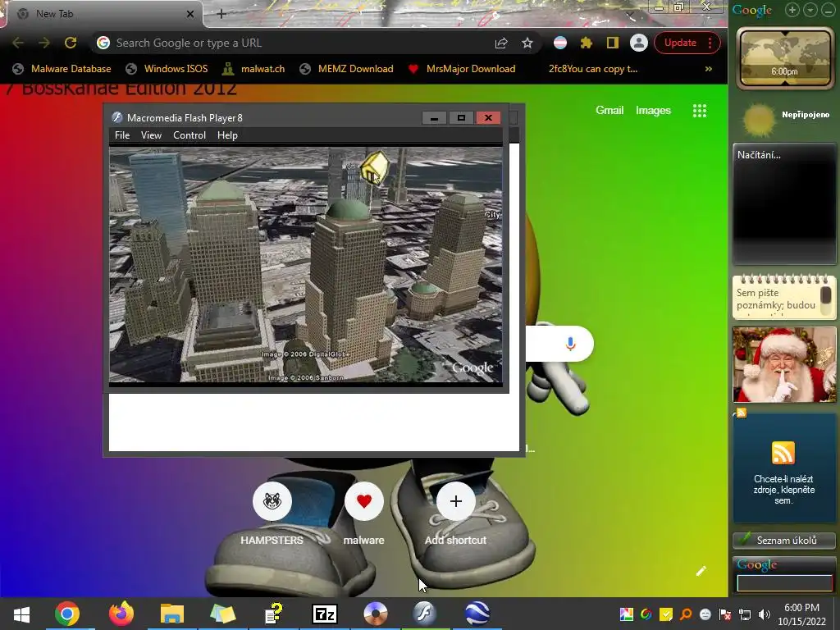Click the magnifier search tray icon
The image size is (840, 630).
[x=686, y=614]
